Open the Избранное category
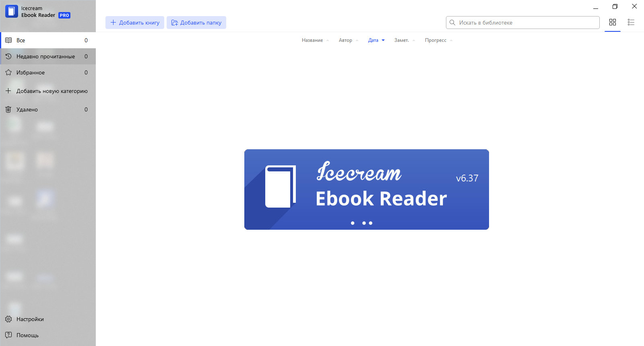Image resolution: width=644 pixels, height=346 pixels. coord(48,72)
